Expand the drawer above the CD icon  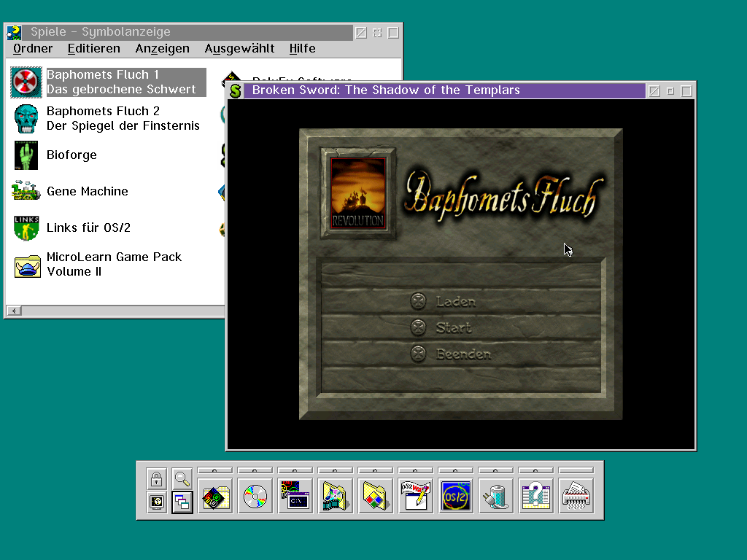(x=255, y=470)
